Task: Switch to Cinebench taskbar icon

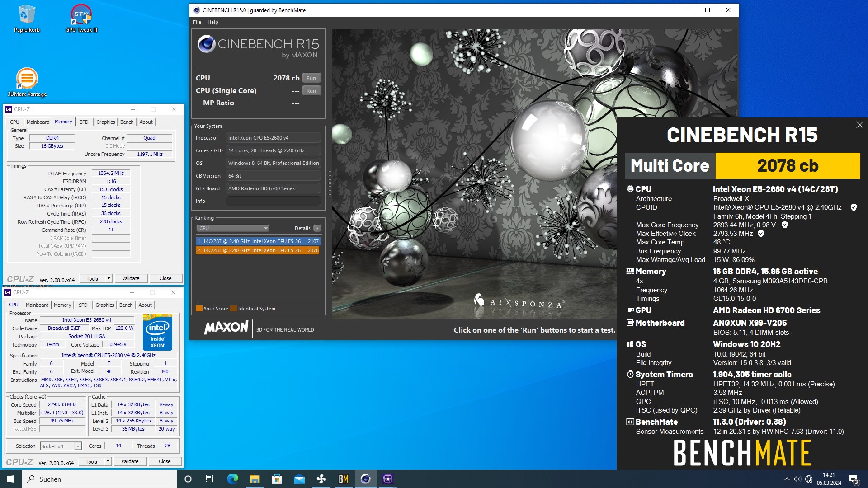Action: tap(365, 479)
